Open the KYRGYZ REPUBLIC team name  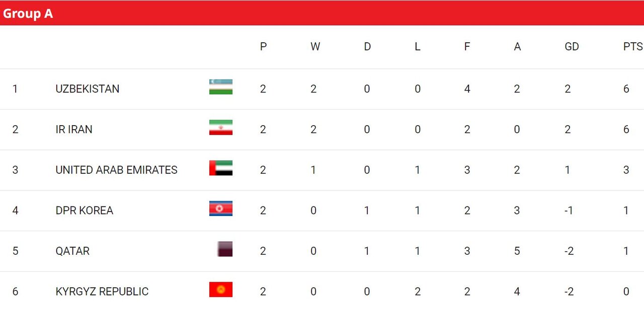tap(102, 291)
